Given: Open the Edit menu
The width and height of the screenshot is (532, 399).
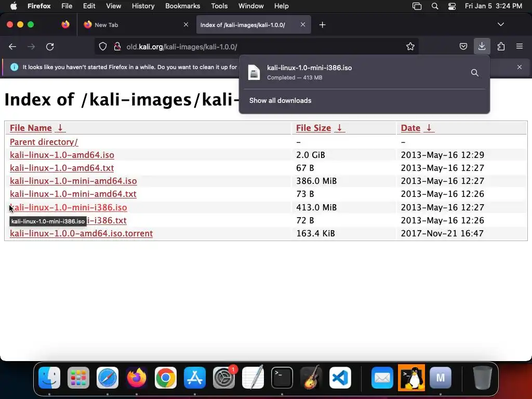Looking at the screenshot, I should [x=89, y=6].
